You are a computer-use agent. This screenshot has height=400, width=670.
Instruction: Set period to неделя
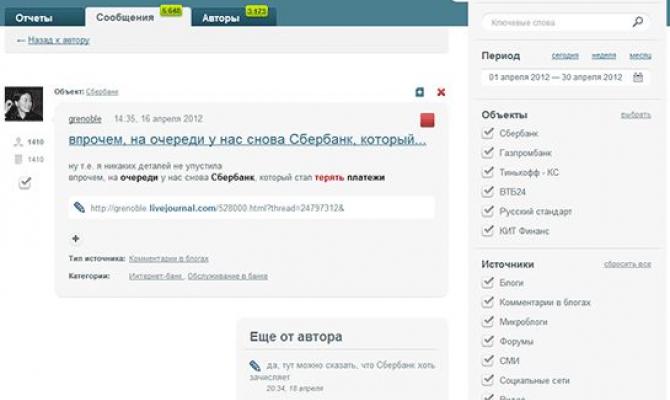[x=604, y=56]
